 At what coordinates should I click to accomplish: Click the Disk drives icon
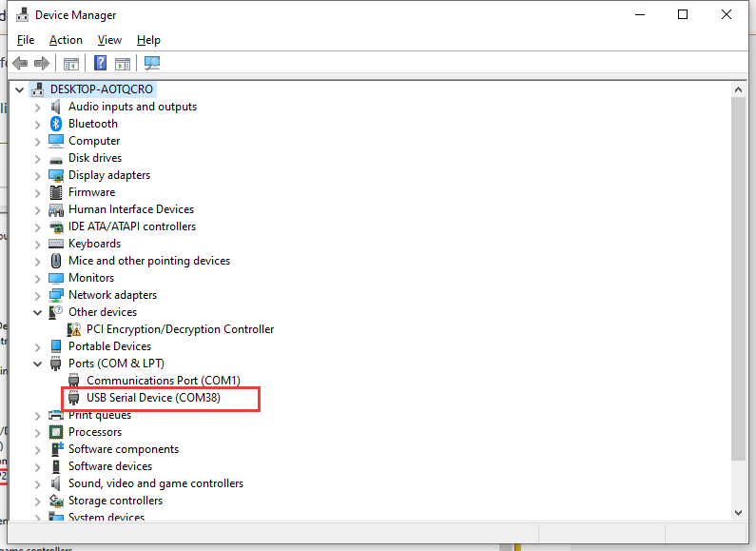coord(56,160)
